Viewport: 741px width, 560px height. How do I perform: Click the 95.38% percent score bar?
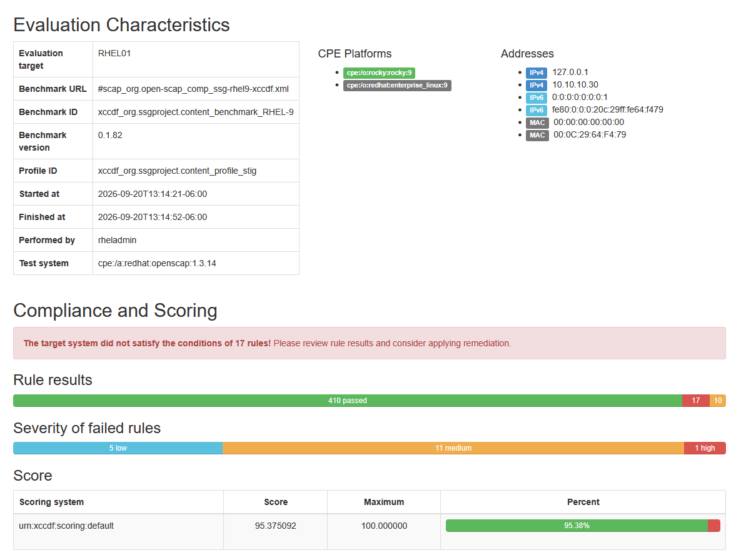pyautogui.click(x=583, y=526)
